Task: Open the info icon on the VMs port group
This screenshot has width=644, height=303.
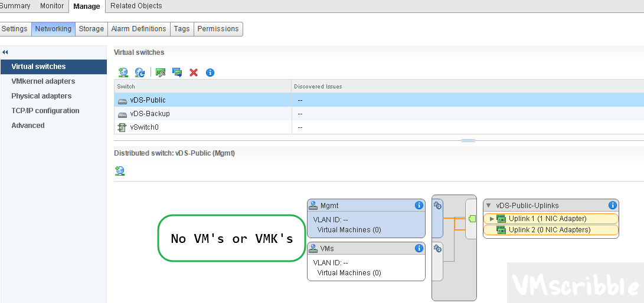Action: pos(419,248)
